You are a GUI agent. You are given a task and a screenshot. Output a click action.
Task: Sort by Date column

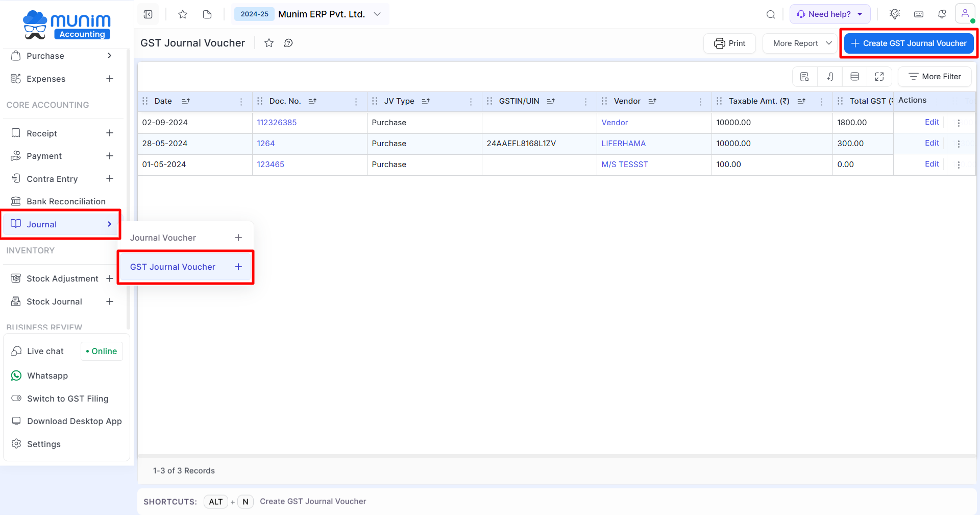pos(186,101)
